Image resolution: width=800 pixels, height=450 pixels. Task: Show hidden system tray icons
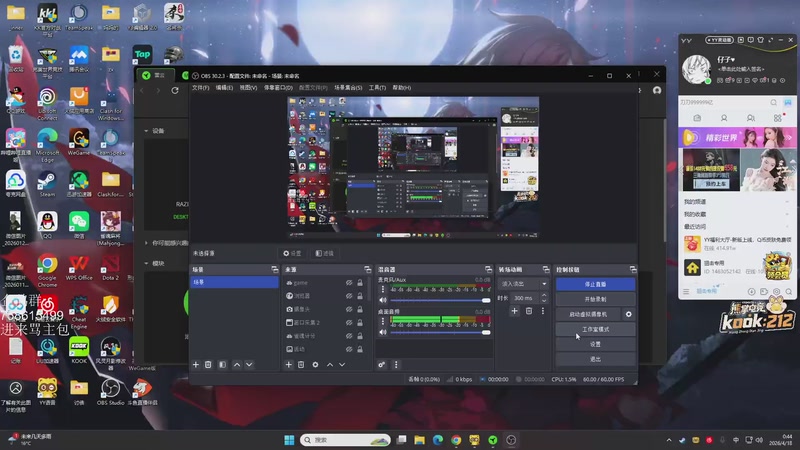[669, 440]
